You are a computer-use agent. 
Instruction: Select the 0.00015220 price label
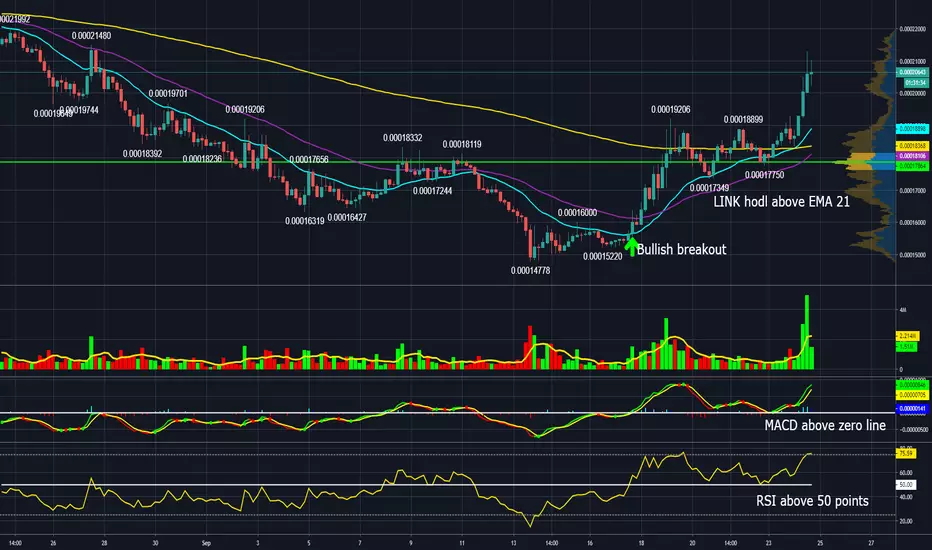(x=602, y=256)
